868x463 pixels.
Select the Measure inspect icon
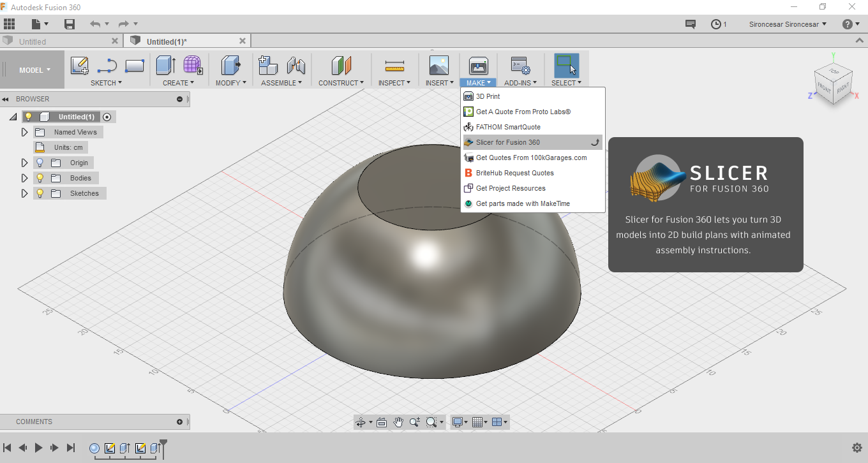395,66
